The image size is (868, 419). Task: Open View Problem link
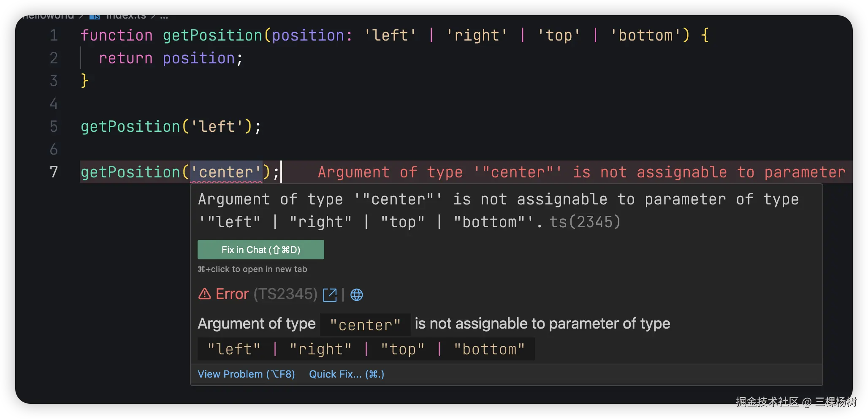[246, 374]
